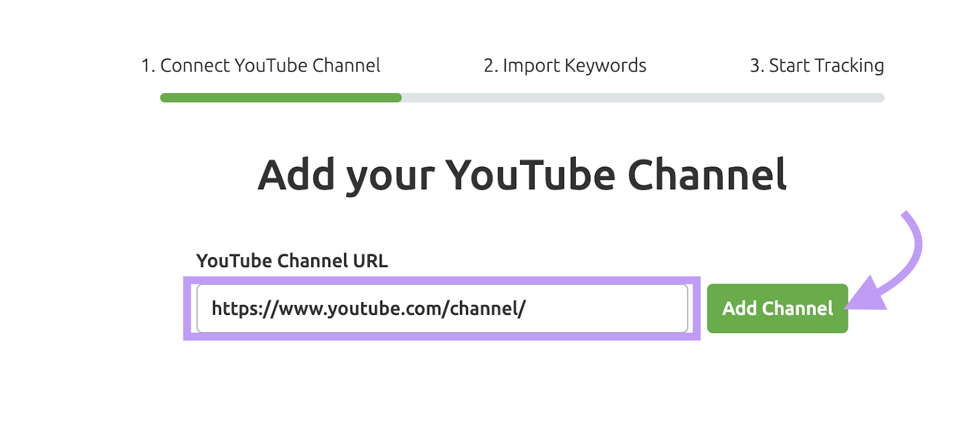The width and height of the screenshot is (980, 438).
Task: Click the Start Tracking step label
Action: tap(816, 66)
